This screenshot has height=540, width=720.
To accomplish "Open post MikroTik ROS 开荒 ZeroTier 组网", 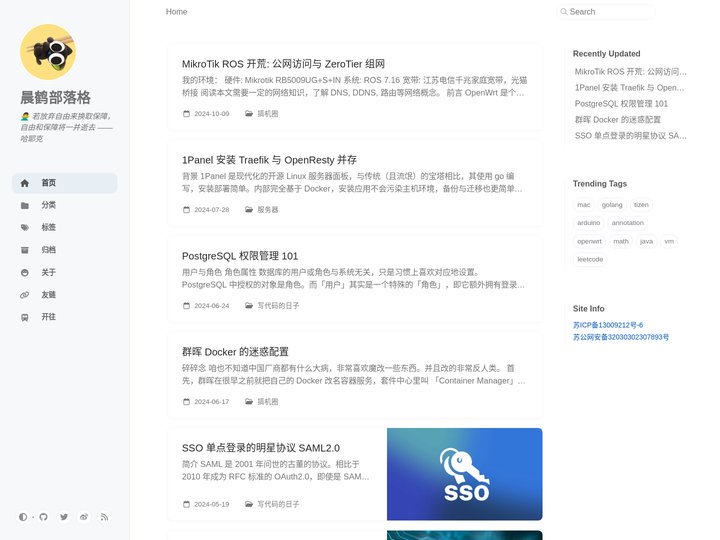I will 283,64.
